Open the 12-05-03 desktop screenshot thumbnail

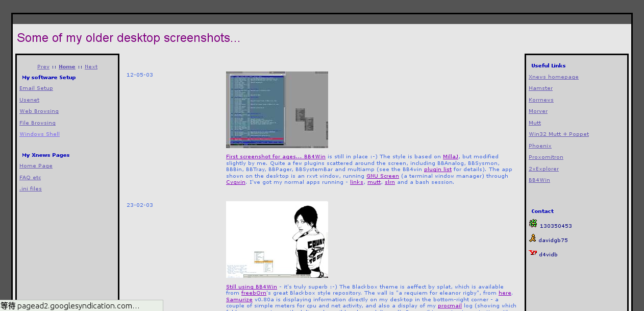tap(277, 110)
